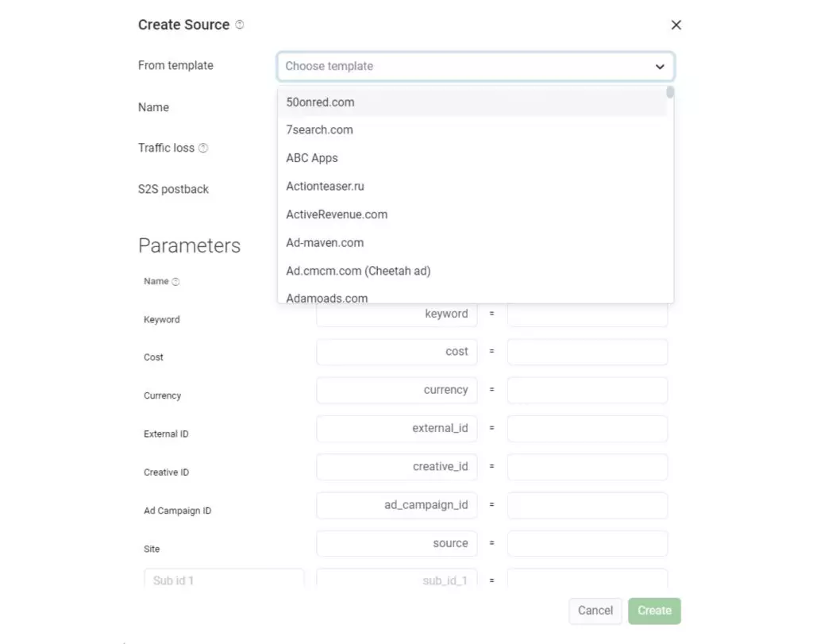Collapse the Choose template dropdown arrow
Image resolution: width=813 pixels, height=644 pixels.
[660, 67]
